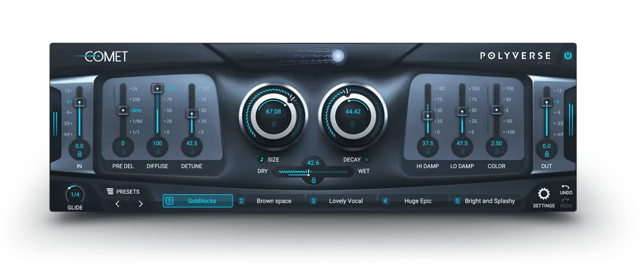Click the Pre Del 0ms scale mark
The width and height of the screenshot is (644, 271).
pos(136,110)
